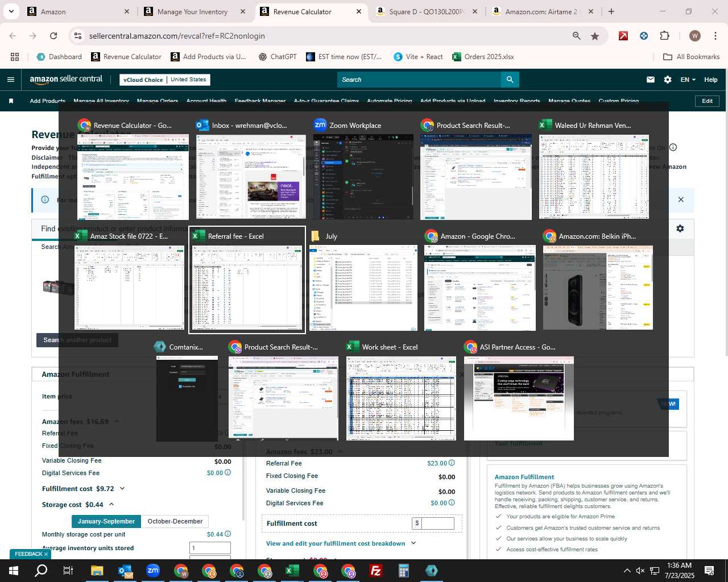728x582 pixels.
Task: Click info icon beside $23.00 Referral Fee
Action: (x=452, y=463)
